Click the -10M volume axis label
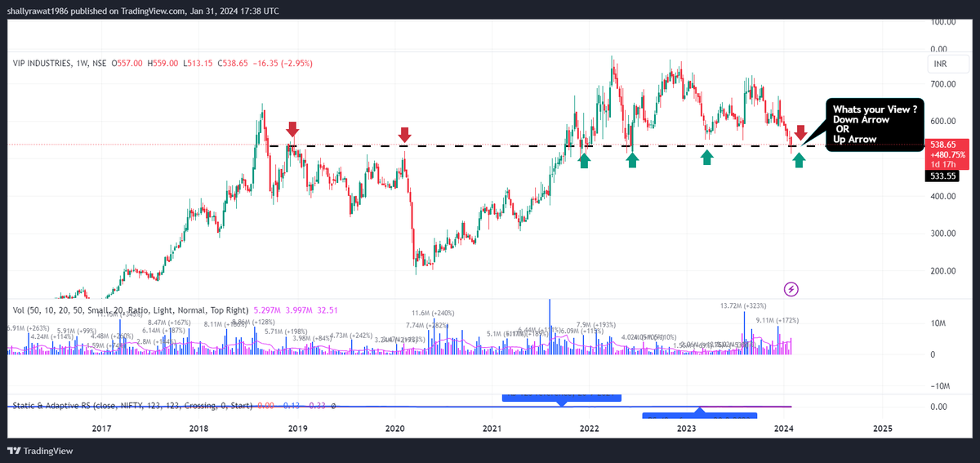The height and width of the screenshot is (463, 980). point(940,386)
